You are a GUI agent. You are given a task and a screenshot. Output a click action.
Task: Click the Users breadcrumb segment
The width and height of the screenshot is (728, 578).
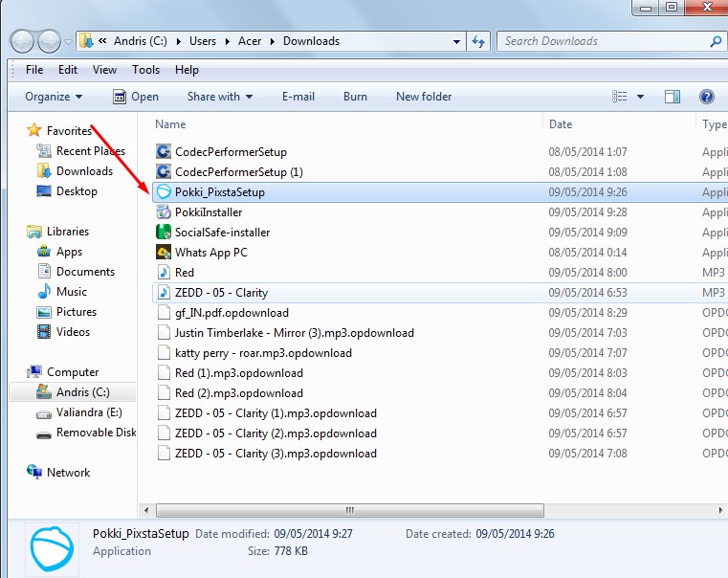[203, 41]
